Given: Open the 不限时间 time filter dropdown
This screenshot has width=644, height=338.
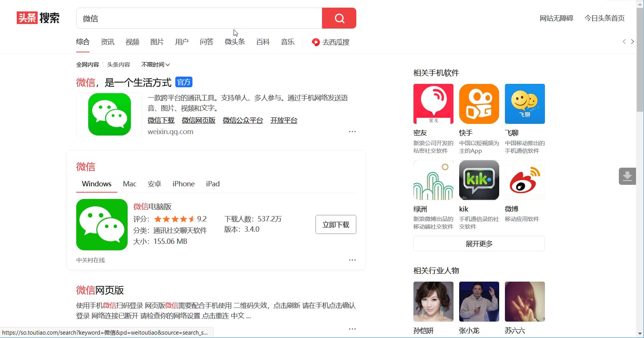Looking at the screenshot, I should (155, 65).
